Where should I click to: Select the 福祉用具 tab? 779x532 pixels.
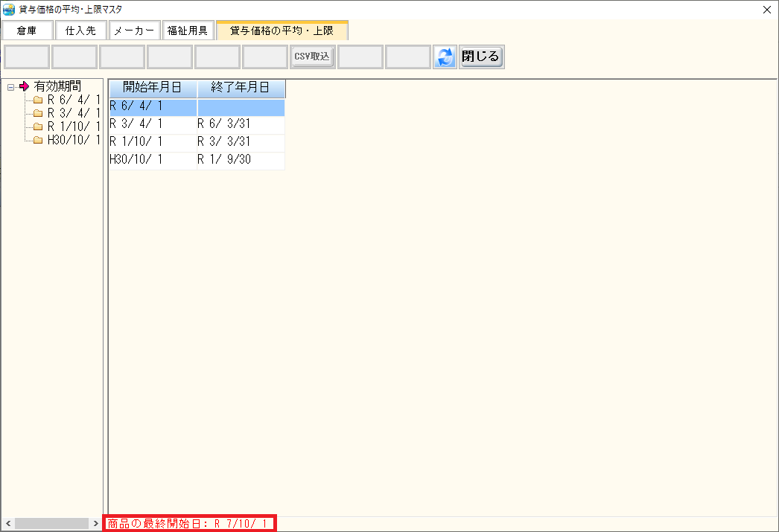pyautogui.click(x=188, y=31)
